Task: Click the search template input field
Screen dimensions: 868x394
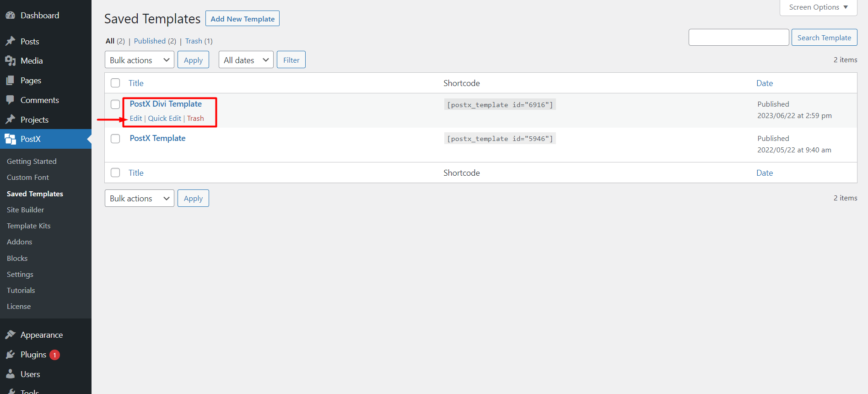Action: coord(739,38)
